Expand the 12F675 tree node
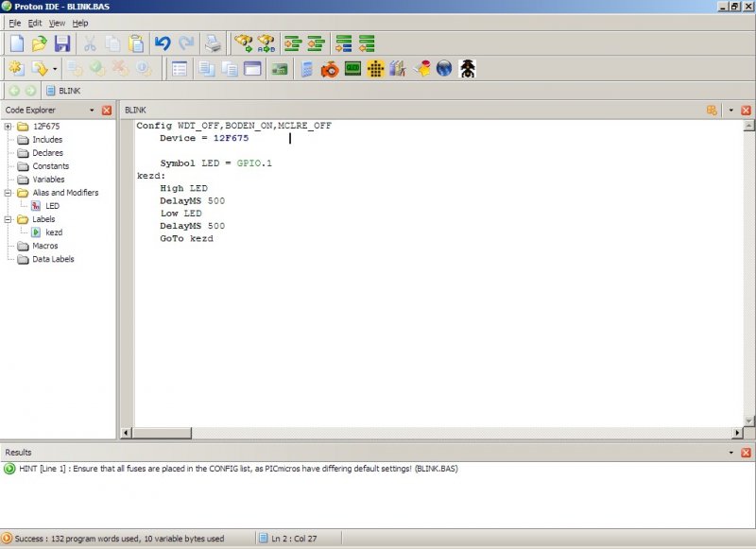Viewport: 756px width, 549px height. (8, 127)
